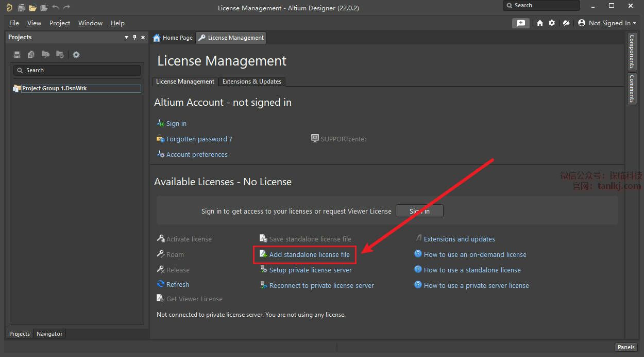The height and width of the screenshot is (357, 644).
Task: Click Sign in button in licenses banner
Action: tap(419, 211)
